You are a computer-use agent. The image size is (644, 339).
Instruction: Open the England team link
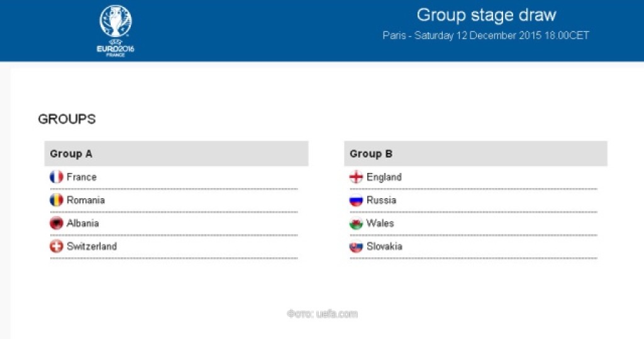384,177
